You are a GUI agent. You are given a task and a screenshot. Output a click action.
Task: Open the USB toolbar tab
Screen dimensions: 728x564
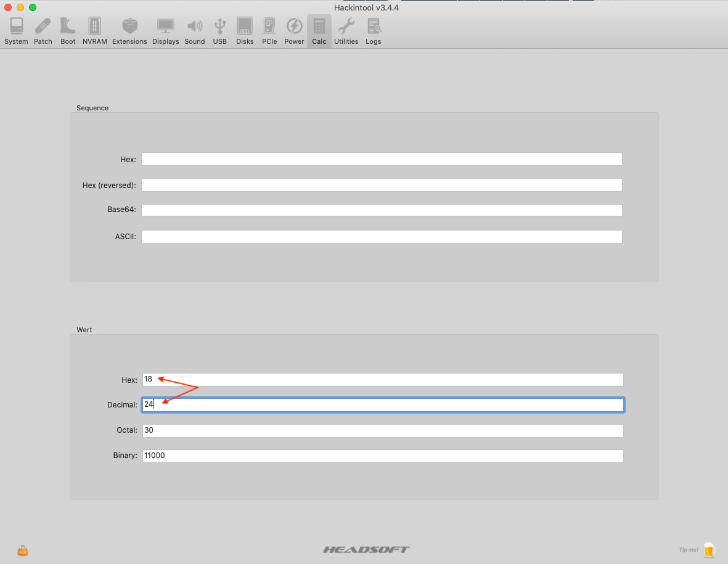pyautogui.click(x=219, y=31)
